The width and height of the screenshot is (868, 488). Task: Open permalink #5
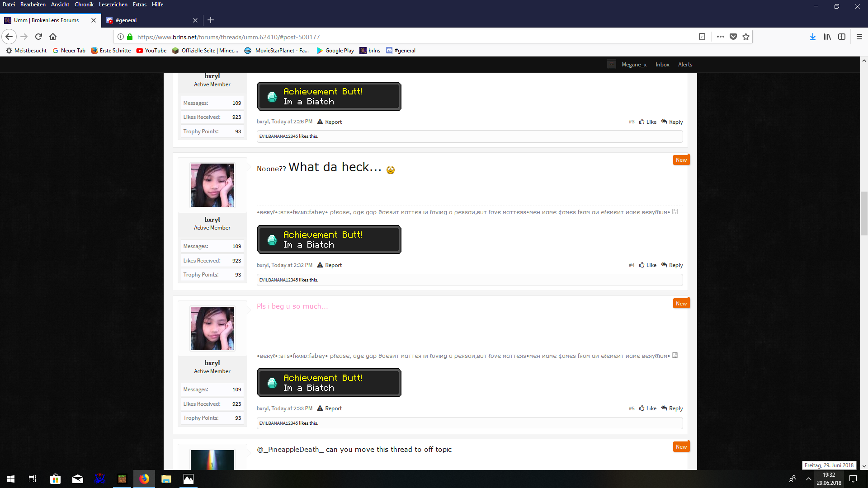point(632,408)
